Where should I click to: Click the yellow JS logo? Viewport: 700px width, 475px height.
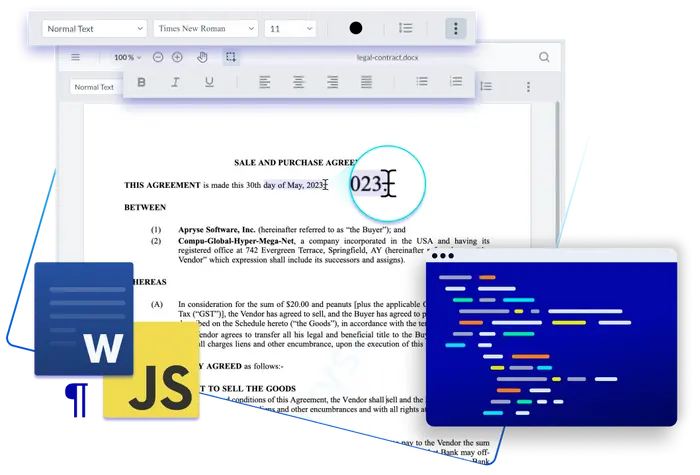pyautogui.click(x=151, y=370)
